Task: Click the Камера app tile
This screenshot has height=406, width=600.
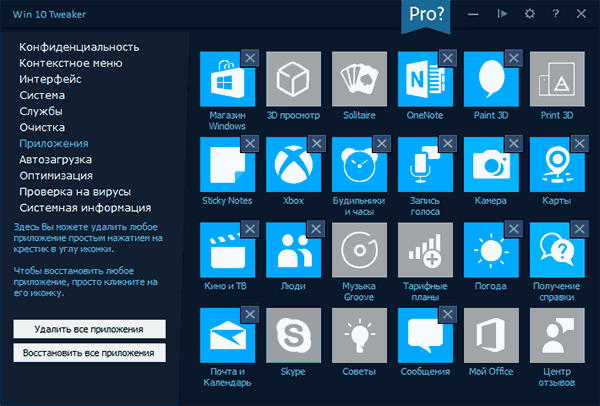Action: tap(491, 165)
